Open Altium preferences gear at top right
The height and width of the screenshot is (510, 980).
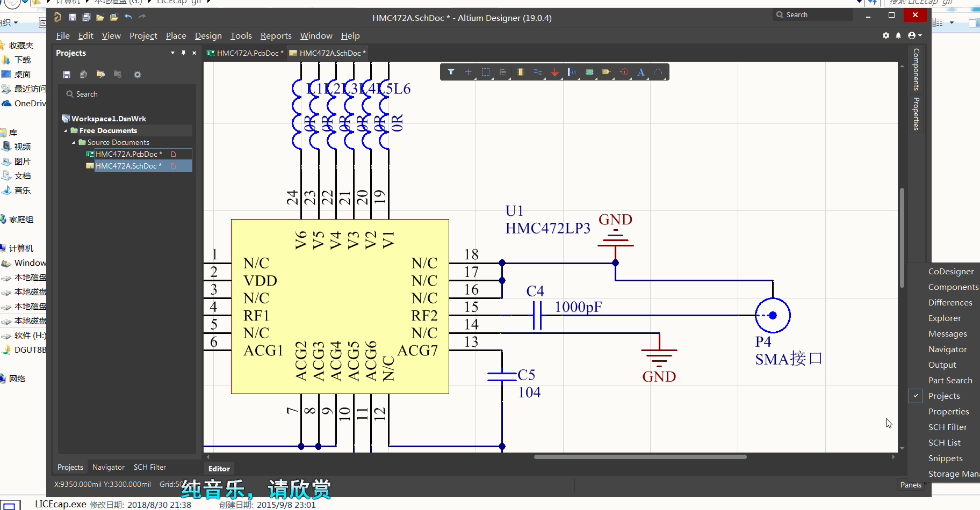pyautogui.click(x=886, y=35)
